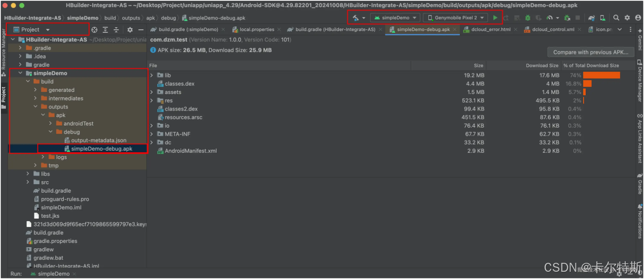
Task: Toggle the Device Manager side tool window
Action: point(640,80)
